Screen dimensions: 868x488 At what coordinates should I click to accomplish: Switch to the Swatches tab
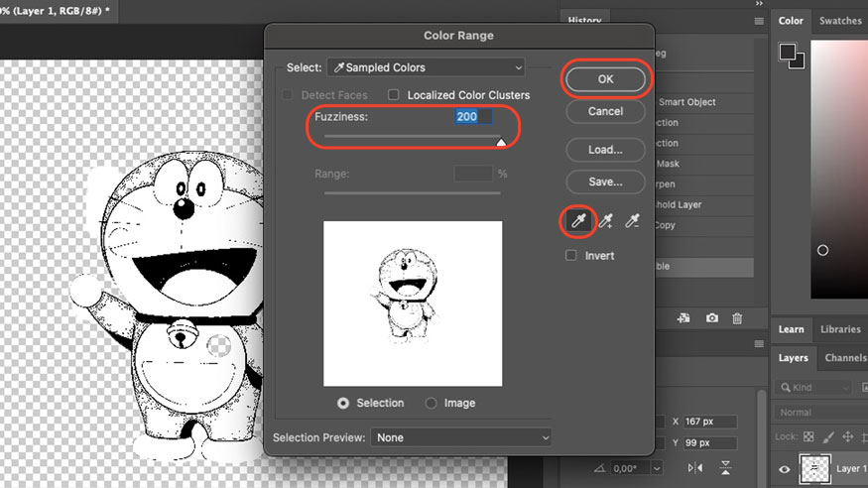tap(840, 21)
